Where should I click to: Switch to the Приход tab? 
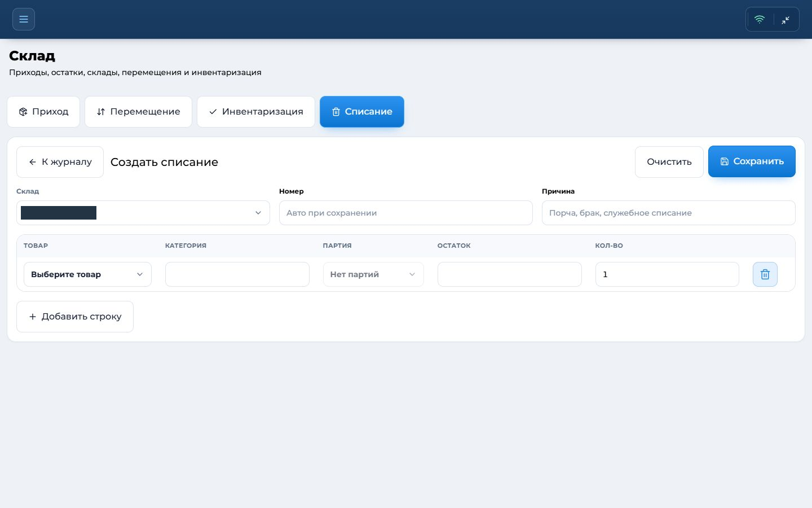point(43,112)
